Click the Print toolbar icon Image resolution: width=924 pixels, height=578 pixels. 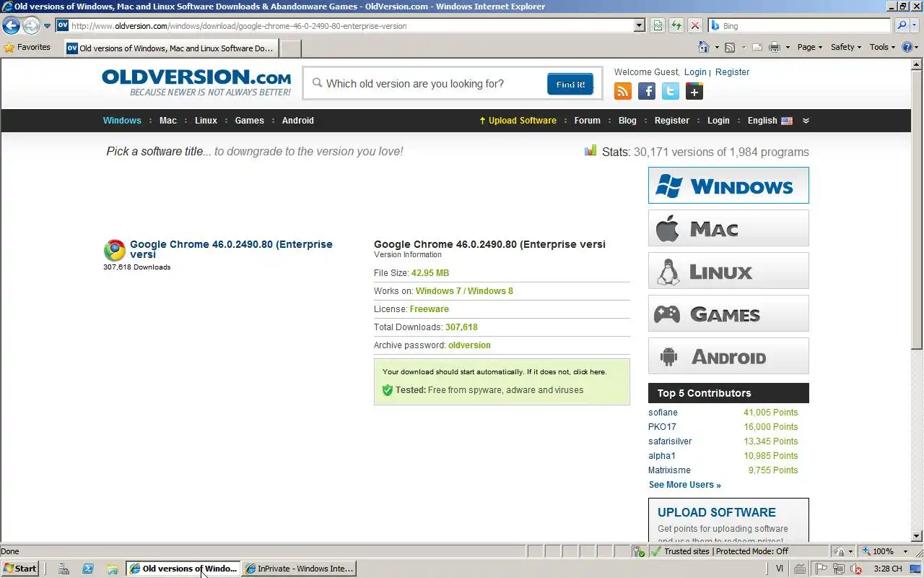click(x=775, y=47)
